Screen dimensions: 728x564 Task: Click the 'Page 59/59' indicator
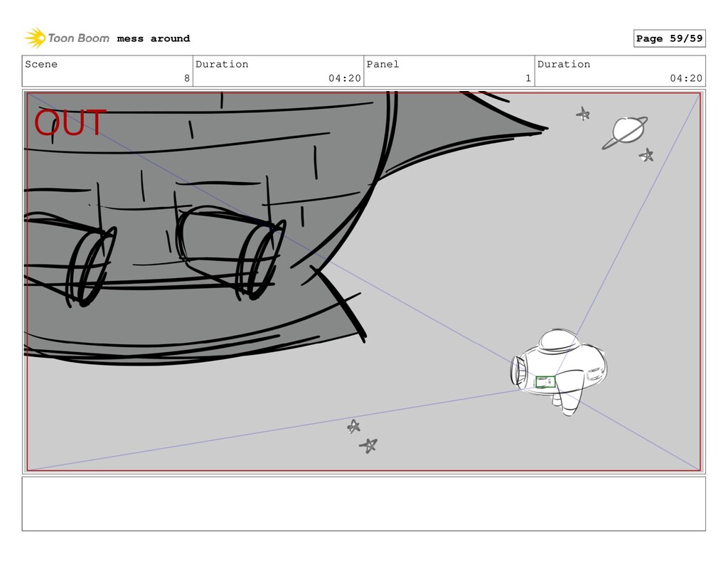tap(669, 38)
